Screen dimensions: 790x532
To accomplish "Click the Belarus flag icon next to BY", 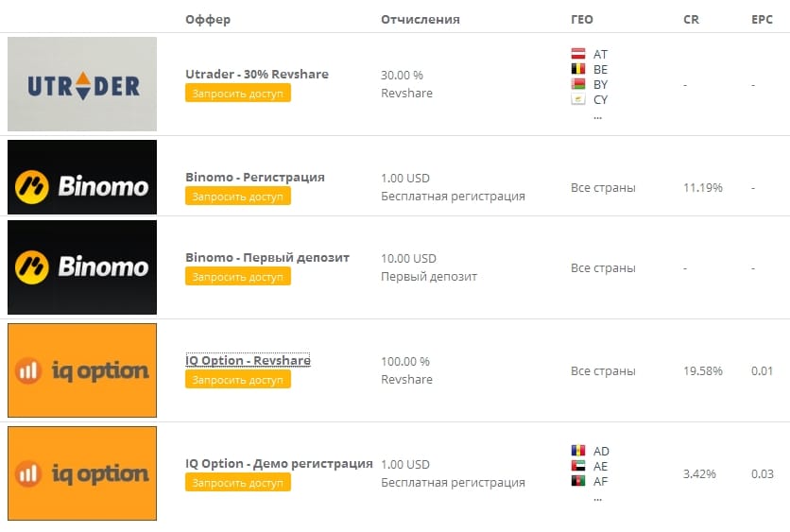I will click(x=578, y=84).
